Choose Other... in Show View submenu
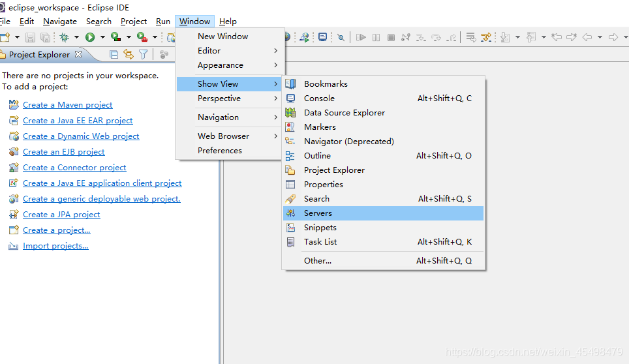 (383, 260)
